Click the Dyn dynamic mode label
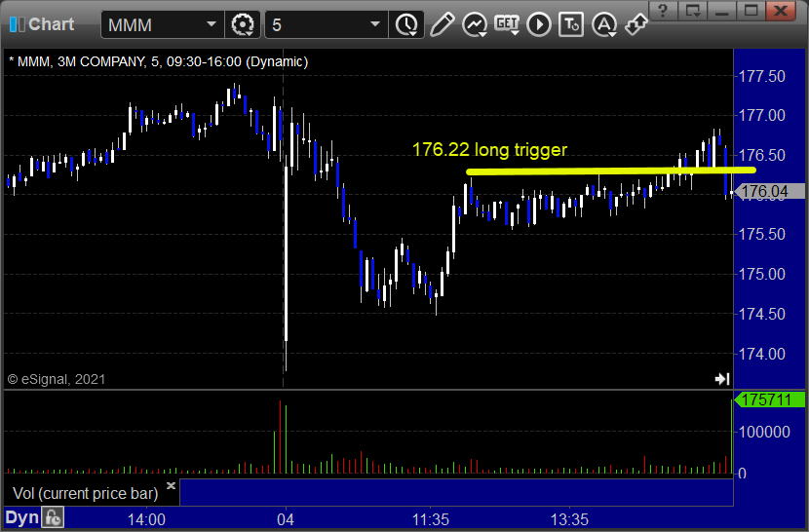This screenshot has height=532, width=809. tap(21, 517)
